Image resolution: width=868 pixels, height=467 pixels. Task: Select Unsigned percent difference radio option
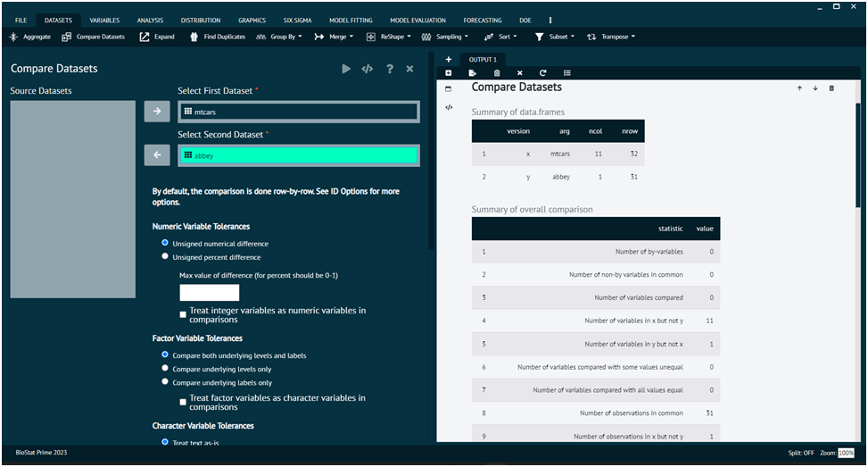(165, 257)
